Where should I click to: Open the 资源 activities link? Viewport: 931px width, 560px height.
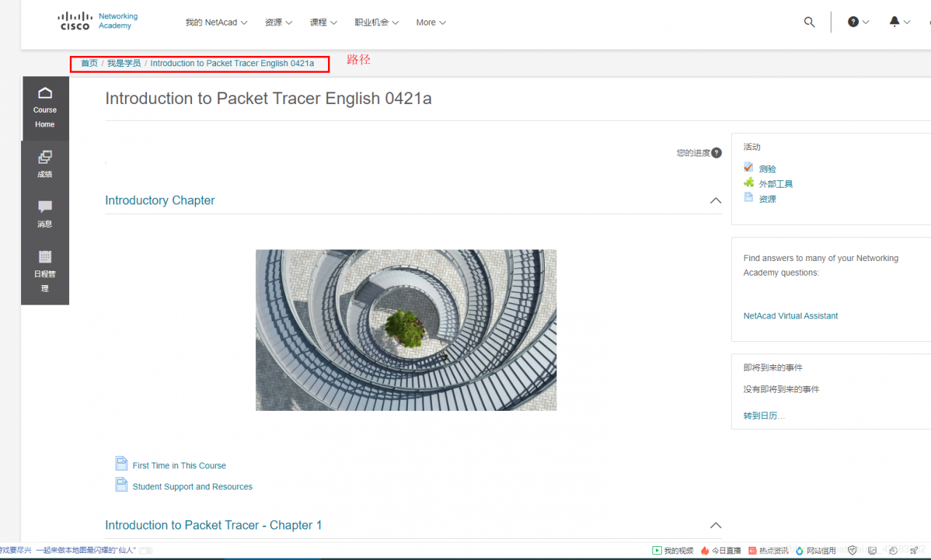(x=767, y=199)
